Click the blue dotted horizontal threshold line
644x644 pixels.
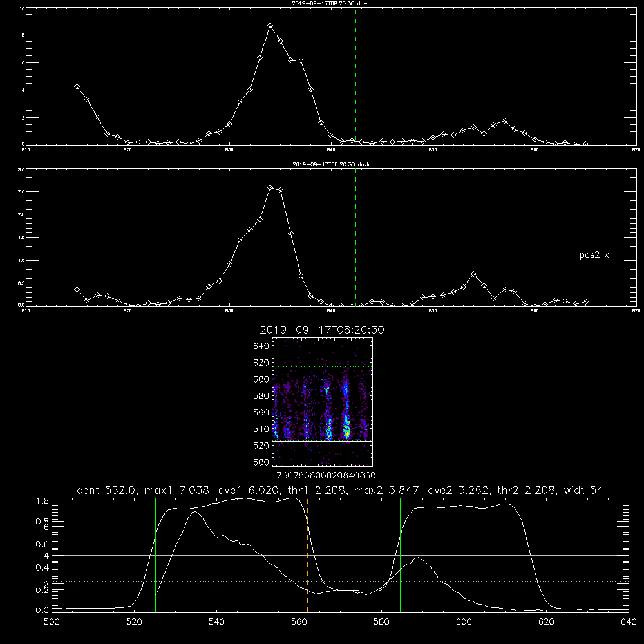[x=340, y=581]
